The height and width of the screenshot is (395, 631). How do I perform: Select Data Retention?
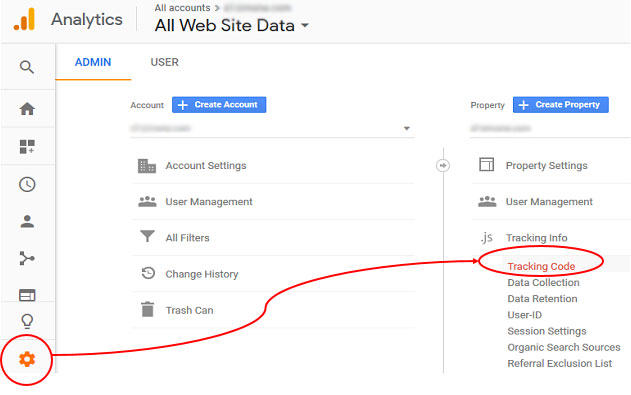pos(542,298)
